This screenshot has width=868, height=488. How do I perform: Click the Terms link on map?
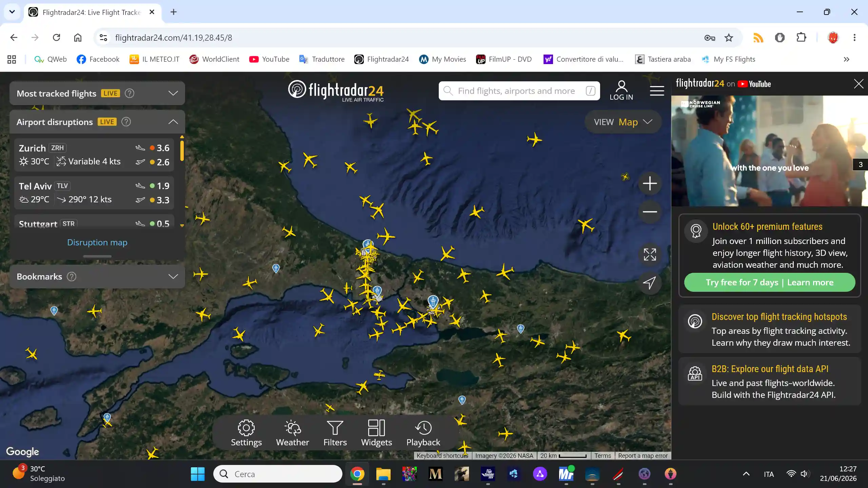[x=603, y=456]
